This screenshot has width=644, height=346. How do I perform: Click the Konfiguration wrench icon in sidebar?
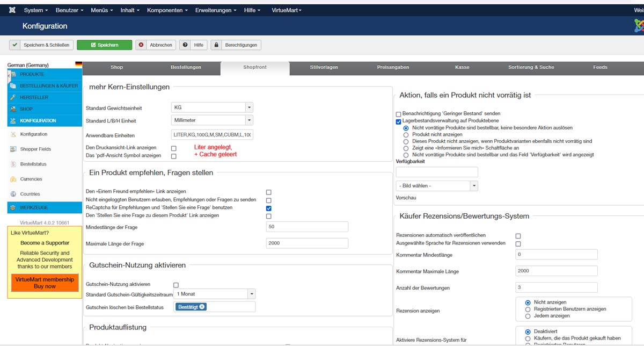click(x=13, y=134)
